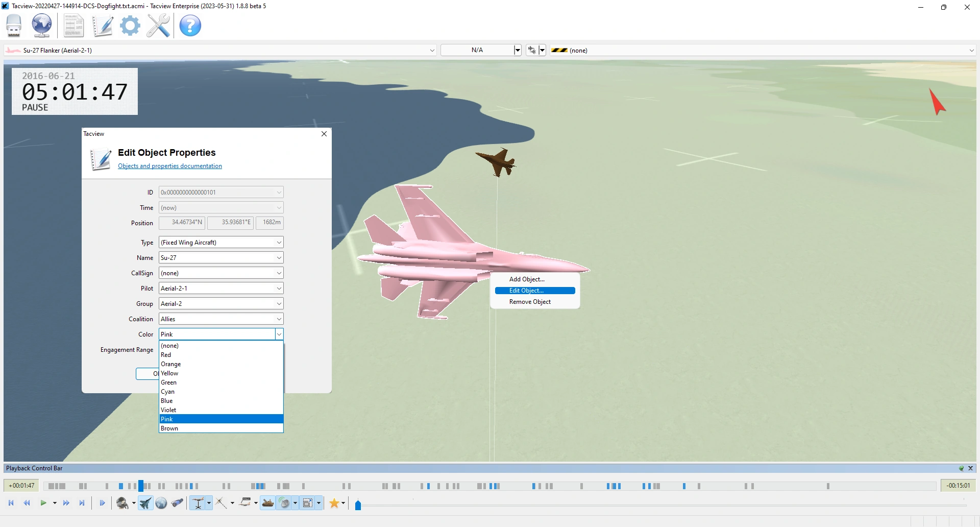Open the trail lines dropdown arrow

pos(232,503)
